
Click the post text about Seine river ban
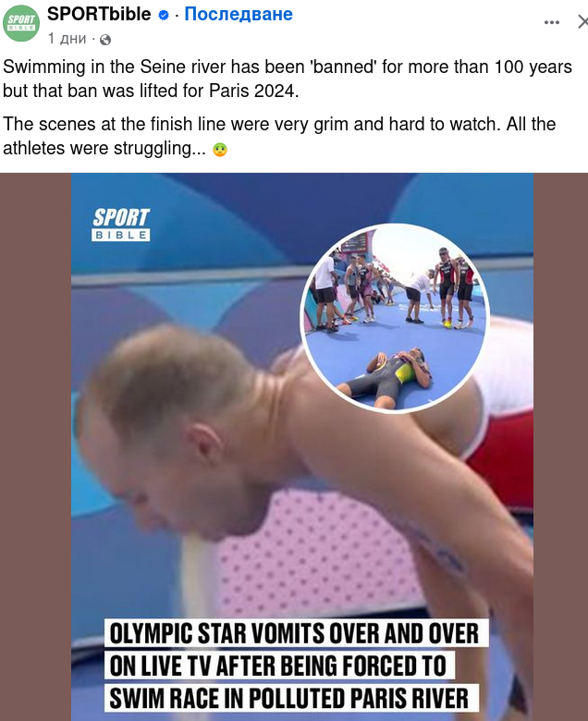(288, 79)
